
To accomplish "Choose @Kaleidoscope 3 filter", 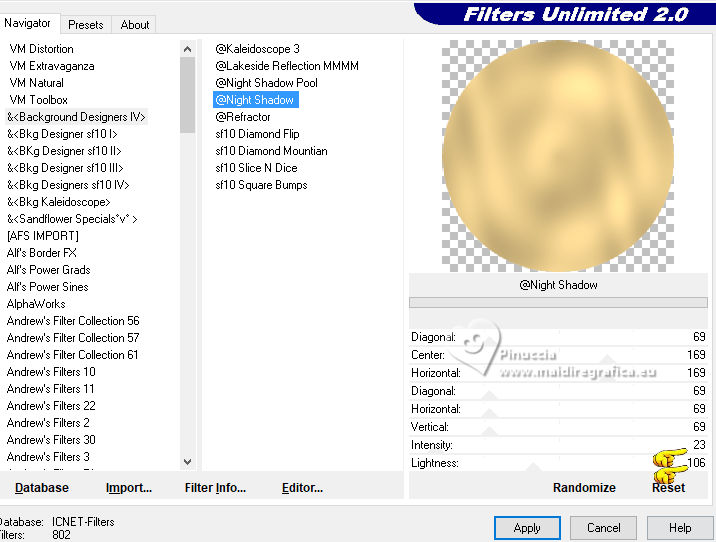I will click(x=258, y=49).
